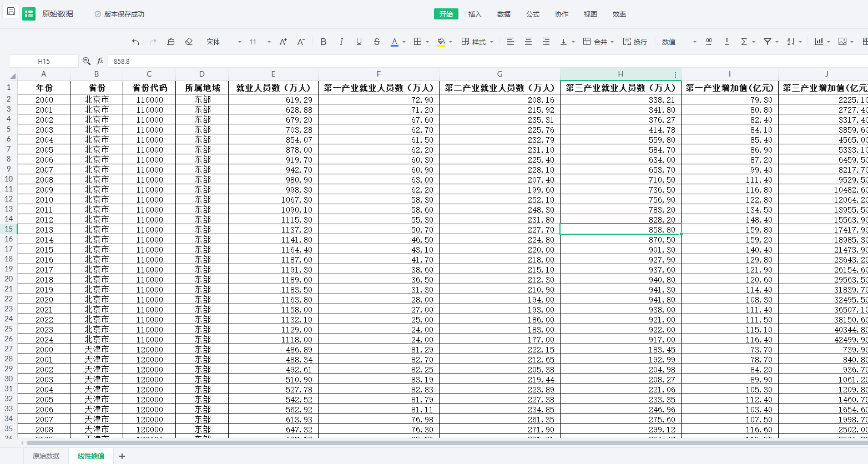Click the 原始数据 document title
This screenshot has height=464, width=868.
pyautogui.click(x=58, y=14)
